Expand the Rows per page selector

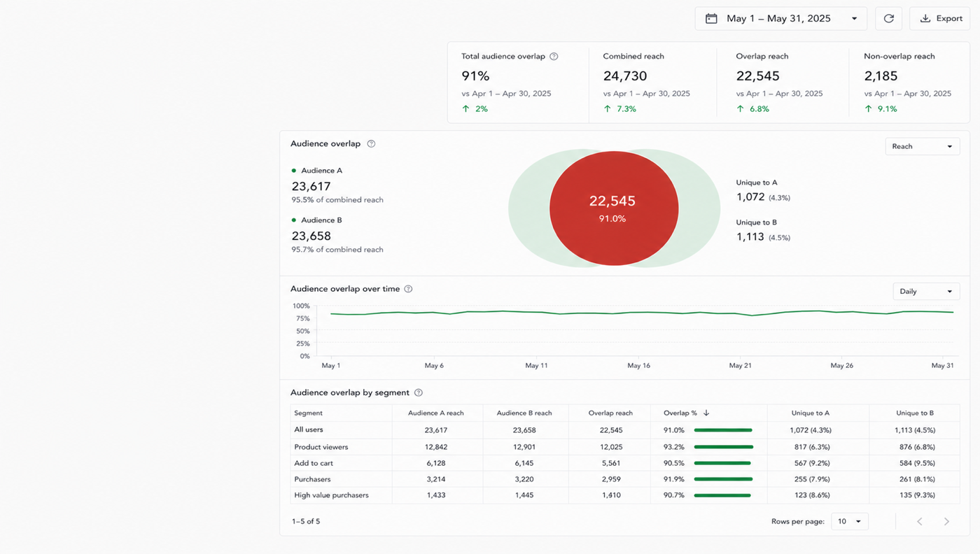(x=850, y=522)
